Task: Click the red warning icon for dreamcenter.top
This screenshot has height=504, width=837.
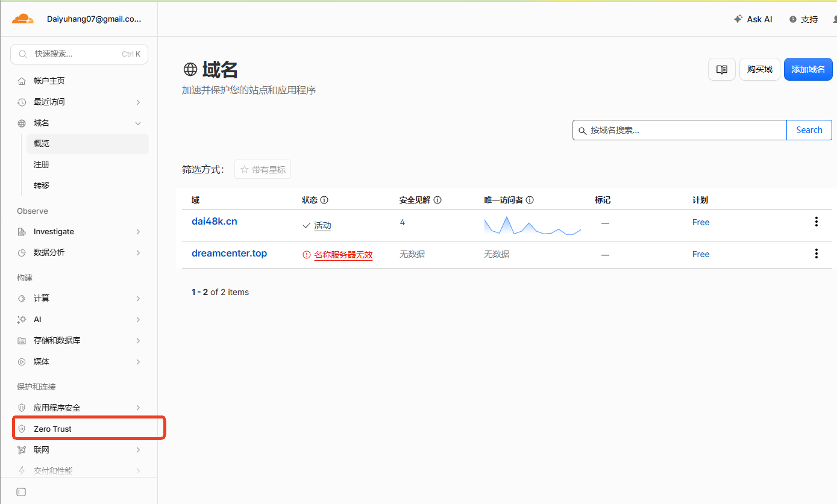Action: pyautogui.click(x=307, y=255)
